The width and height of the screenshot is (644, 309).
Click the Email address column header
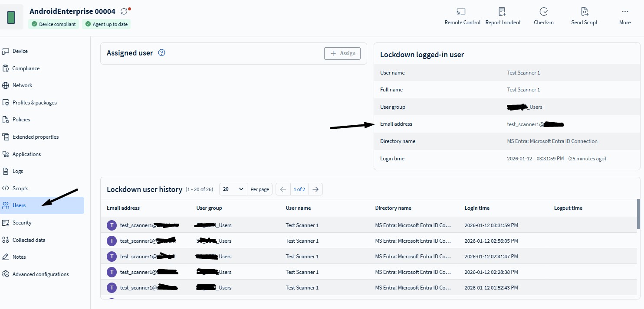123,208
